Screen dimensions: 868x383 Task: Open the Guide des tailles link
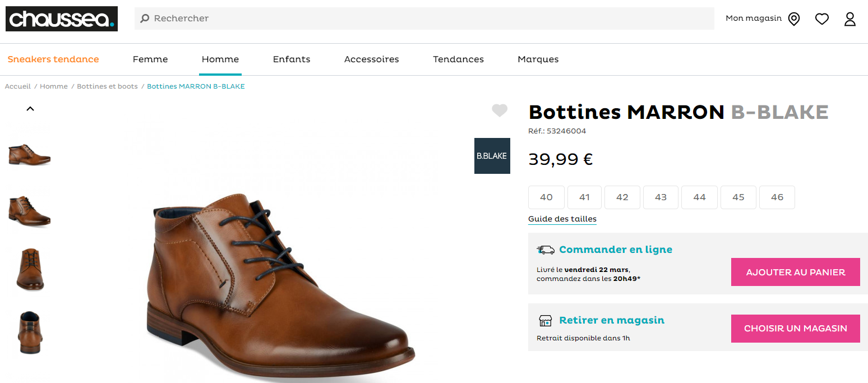click(x=562, y=219)
